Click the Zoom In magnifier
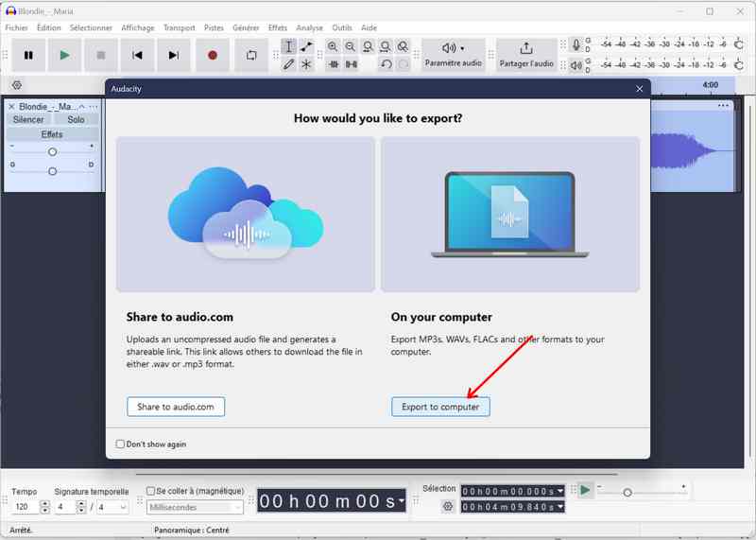Image resolution: width=756 pixels, height=540 pixels. 333,46
